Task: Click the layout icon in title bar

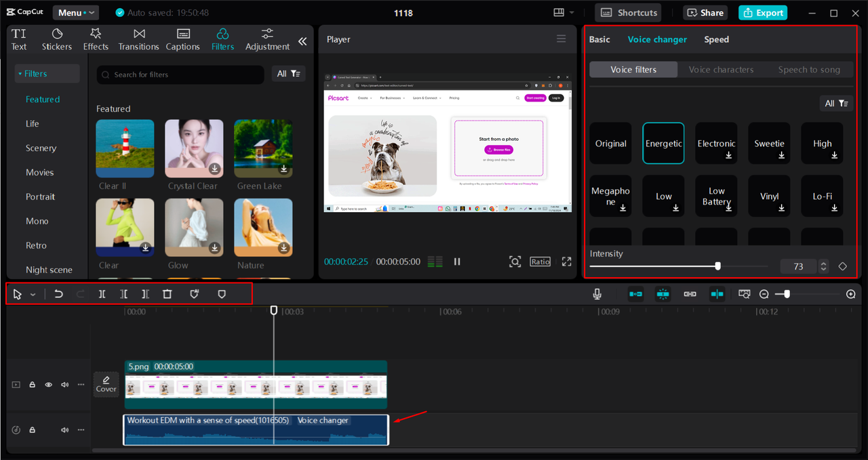Action: (x=559, y=12)
